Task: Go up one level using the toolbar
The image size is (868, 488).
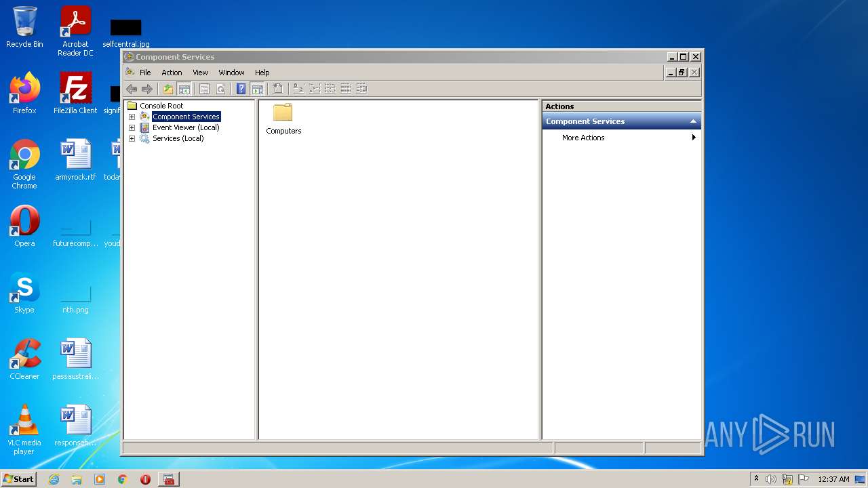Action: click(x=168, y=89)
